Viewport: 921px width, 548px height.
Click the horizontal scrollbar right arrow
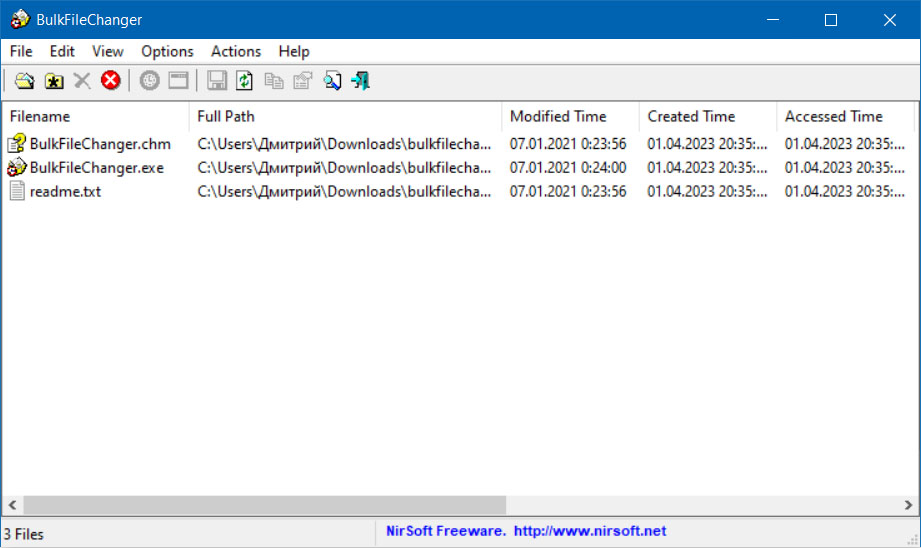tap(908, 505)
